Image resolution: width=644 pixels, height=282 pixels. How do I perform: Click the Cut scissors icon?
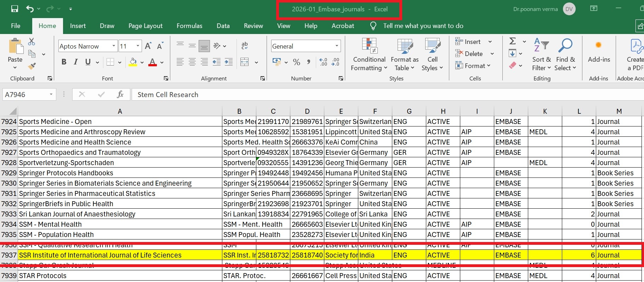[32, 42]
